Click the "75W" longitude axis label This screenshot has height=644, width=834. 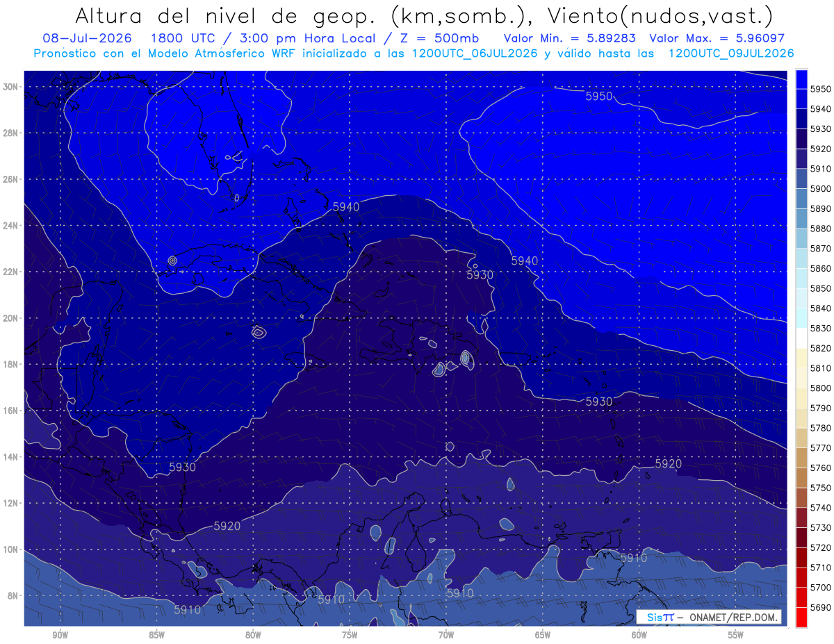coord(350,636)
